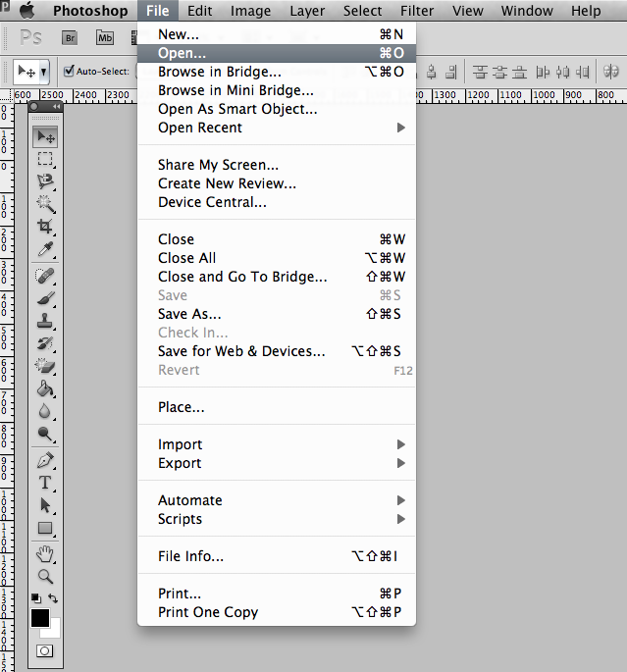Select the Path Selection arrow tool
The image size is (627, 672).
pos(45,505)
